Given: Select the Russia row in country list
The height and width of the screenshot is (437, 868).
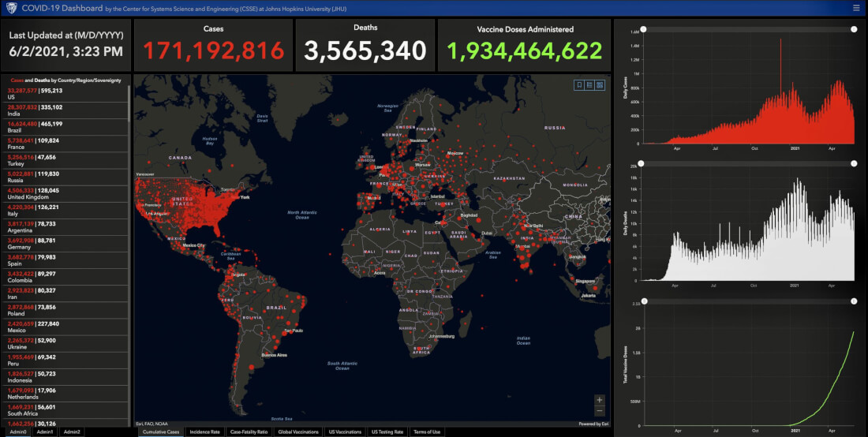Looking at the screenshot, I should (x=65, y=177).
